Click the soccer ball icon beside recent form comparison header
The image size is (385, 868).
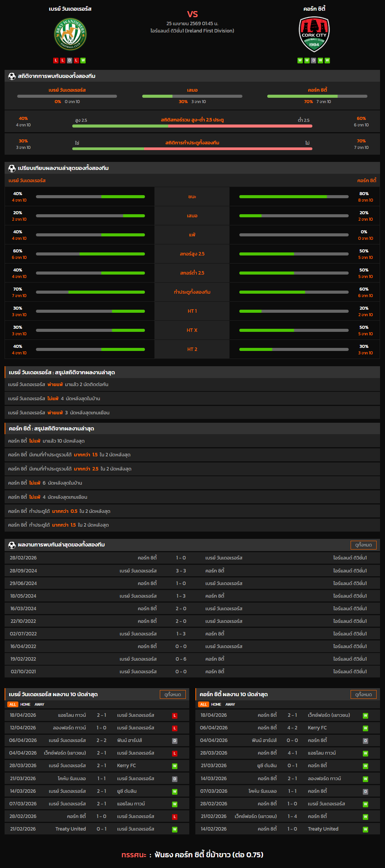(12, 168)
